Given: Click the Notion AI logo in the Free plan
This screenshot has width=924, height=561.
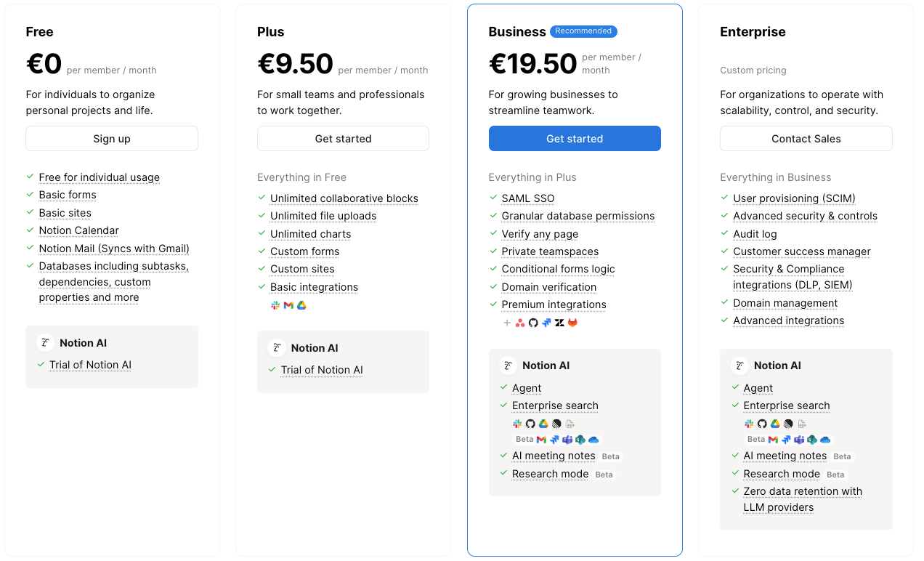Looking at the screenshot, I should (45, 343).
